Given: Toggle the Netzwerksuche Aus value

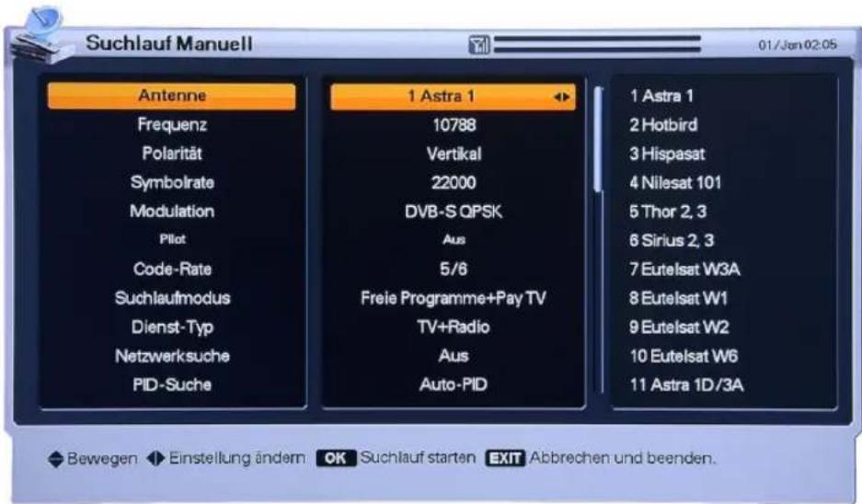Looking at the screenshot, I should 454,356.
